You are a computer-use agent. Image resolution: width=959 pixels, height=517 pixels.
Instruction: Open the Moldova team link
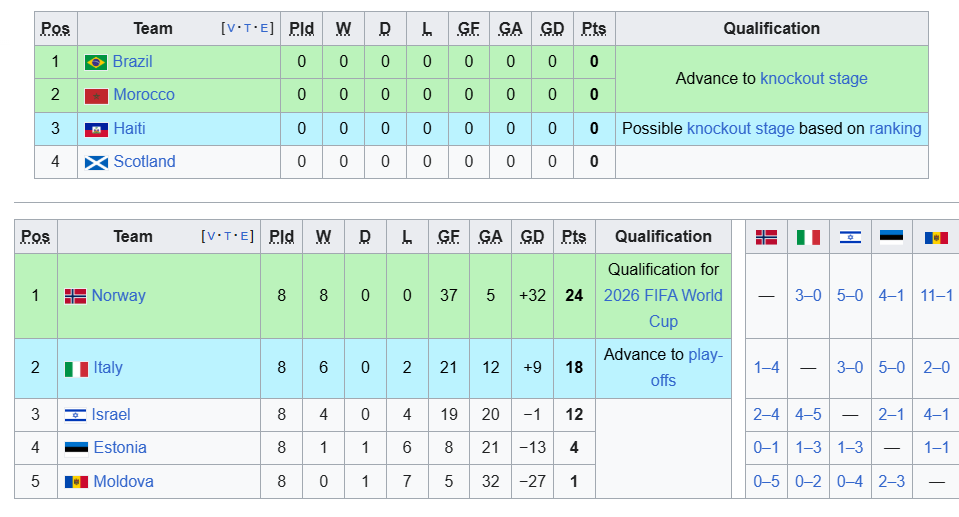pyautogui.click(x=123, y=482)
